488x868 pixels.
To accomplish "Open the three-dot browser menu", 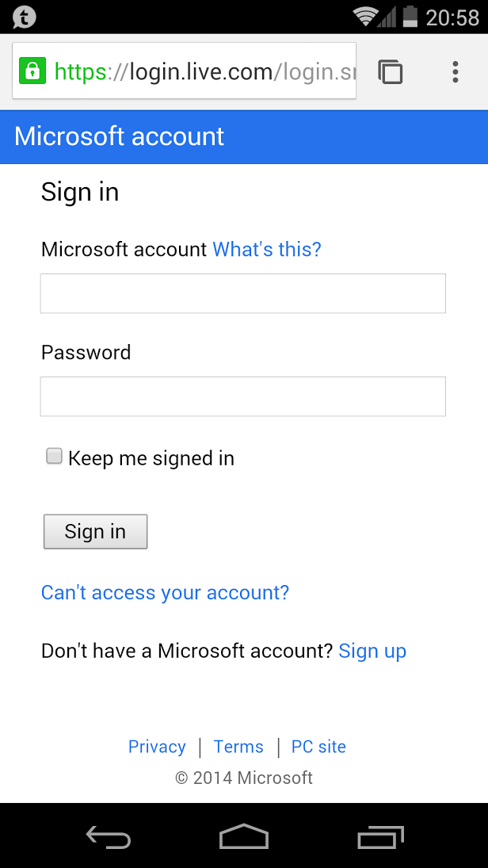I will coord(455,72).
